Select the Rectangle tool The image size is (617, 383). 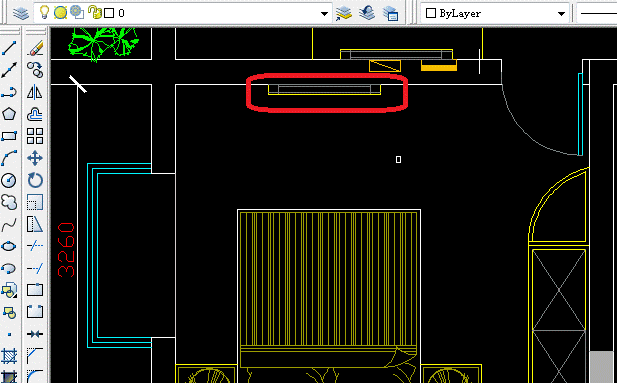[9, 136]
